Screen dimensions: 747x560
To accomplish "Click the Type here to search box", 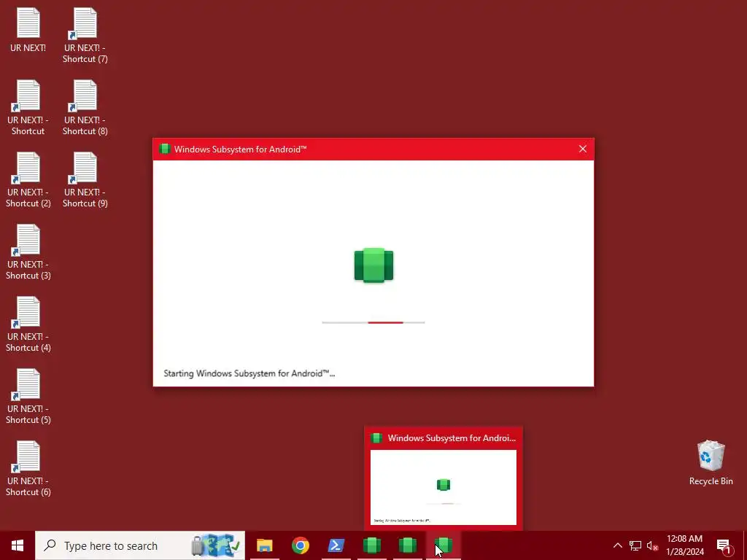I will [140, 545].
